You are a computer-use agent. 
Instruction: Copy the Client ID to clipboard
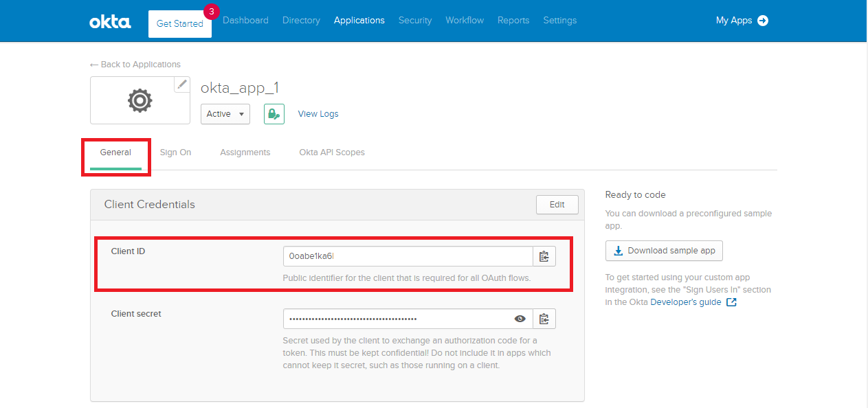tap(544, 256)
